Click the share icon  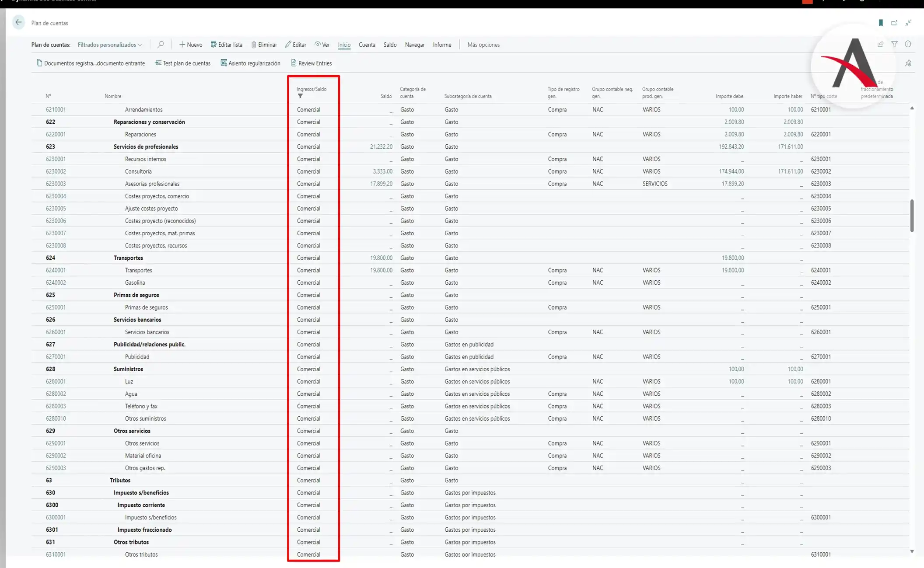coord(880,44)
